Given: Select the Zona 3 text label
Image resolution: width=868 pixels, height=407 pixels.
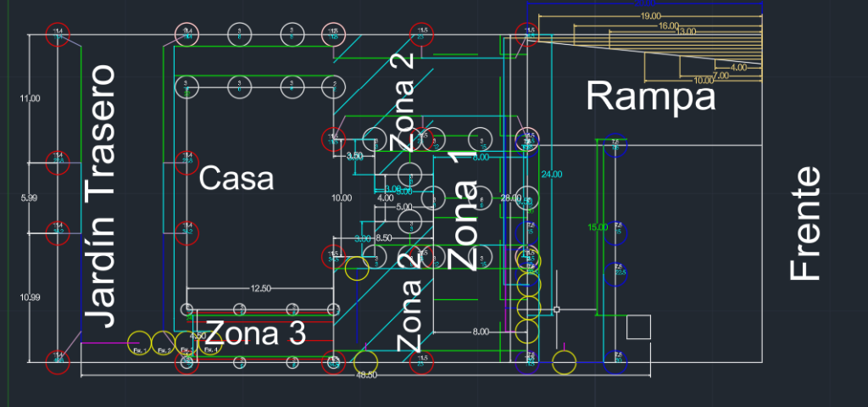Looking at the screenshot, I should pyautogui.click(x=255, y=333).
